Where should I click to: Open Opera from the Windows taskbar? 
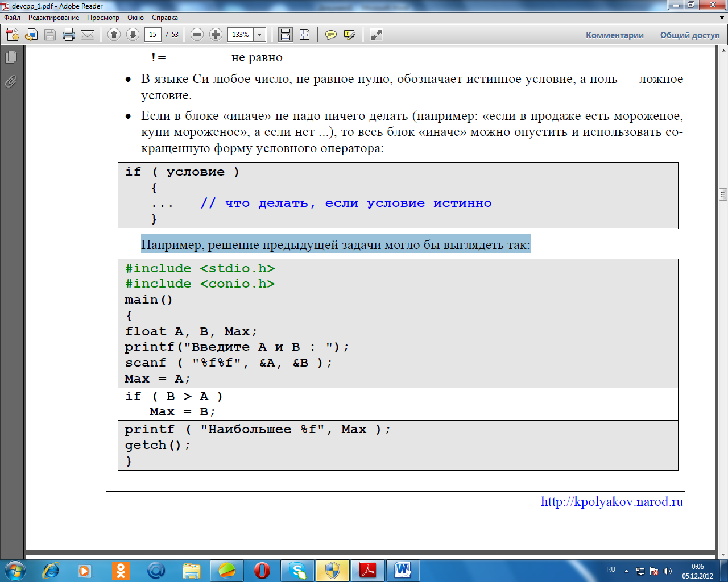click(262, 570)
